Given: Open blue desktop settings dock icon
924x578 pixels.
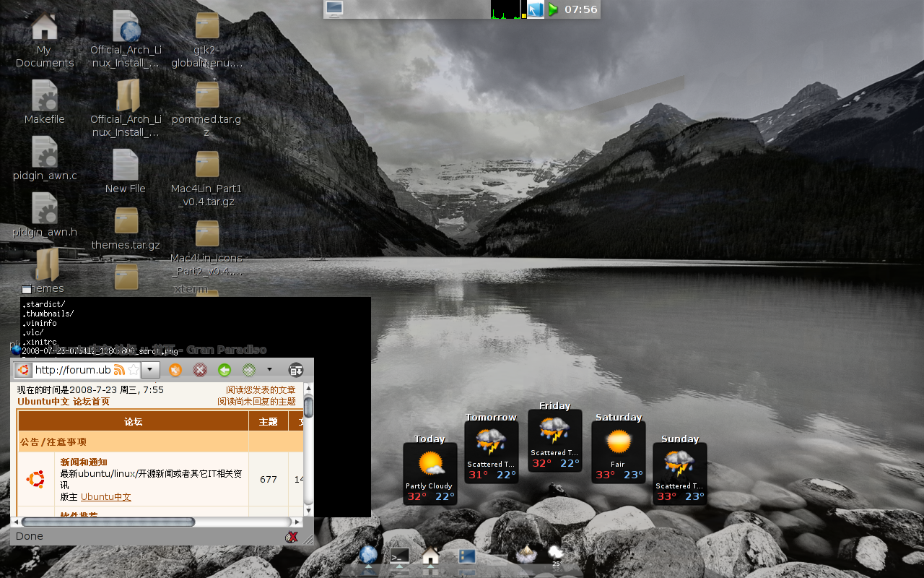Looking at the screenshot, I should (x=467, y=556).
